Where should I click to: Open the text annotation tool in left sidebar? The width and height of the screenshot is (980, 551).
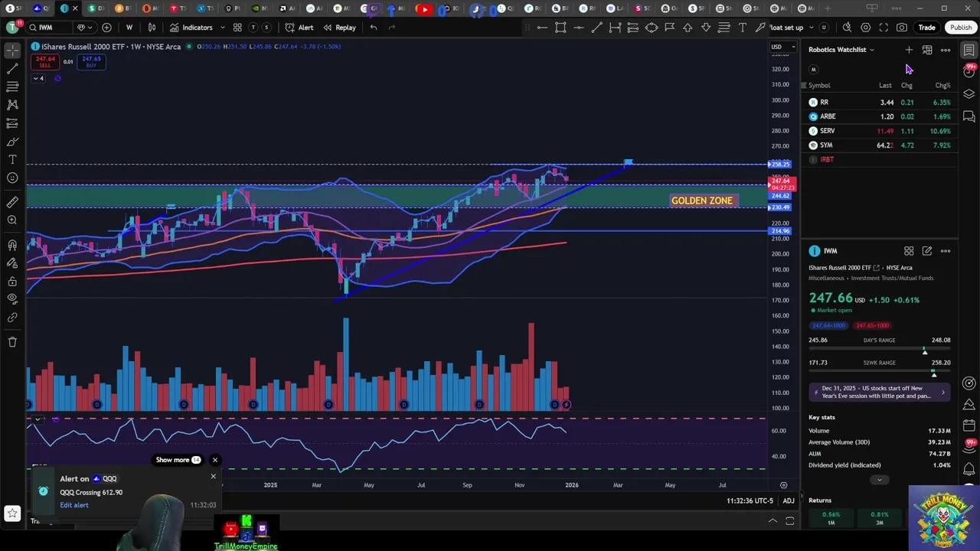point(12,159)
